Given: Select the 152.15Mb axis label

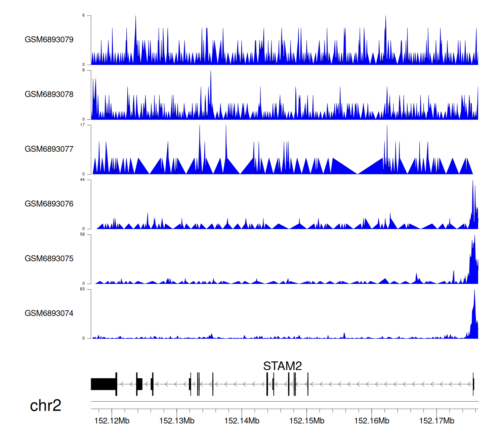Looking at the screenshot, I should [307, 421].
